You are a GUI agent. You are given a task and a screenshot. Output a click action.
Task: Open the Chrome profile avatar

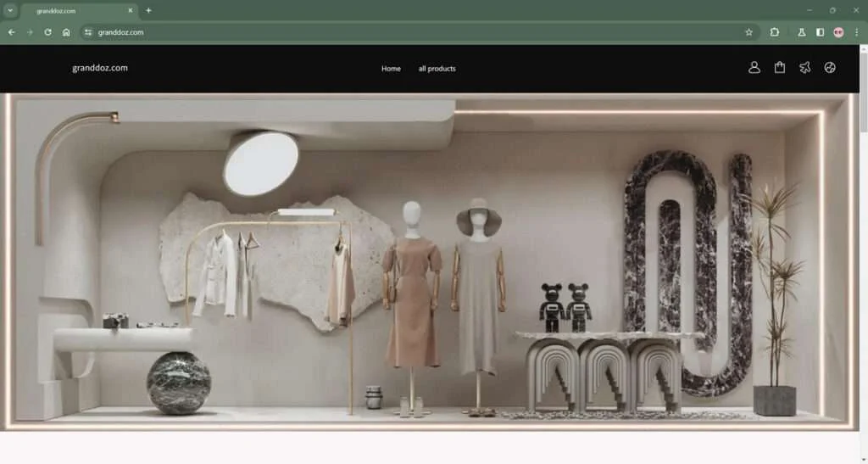click(838, 32)
